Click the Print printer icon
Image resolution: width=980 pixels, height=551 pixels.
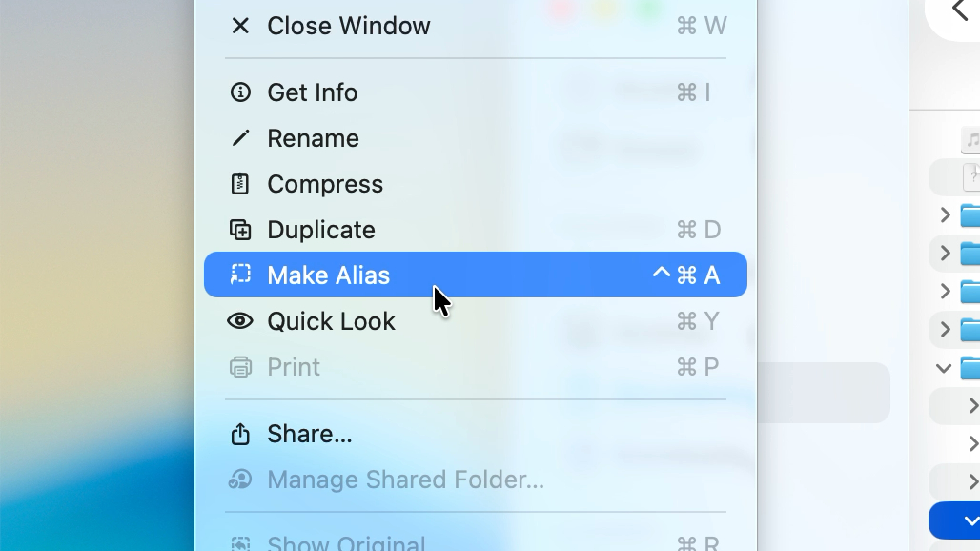click(240, 367)
